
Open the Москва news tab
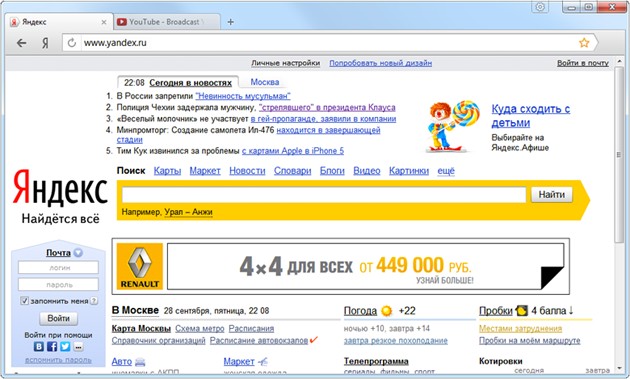pyautogui.click(x=264, y=82)
